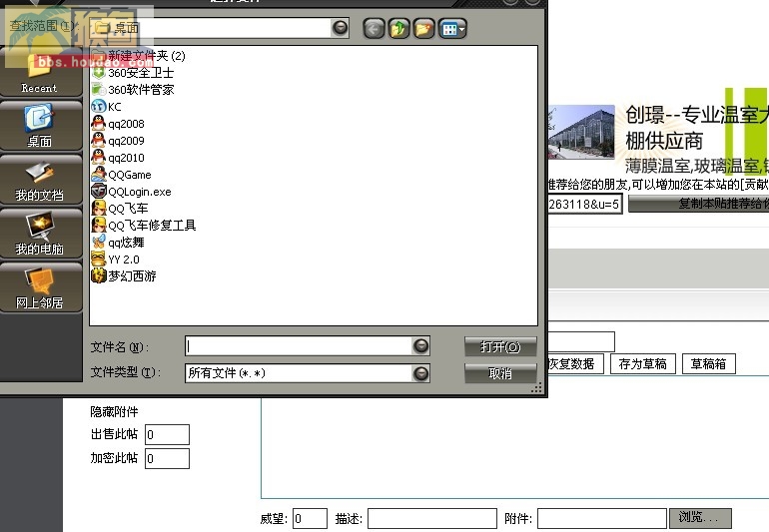Select the 桌面 sidebar shortcut
This screenshot has width=769, height=532.
pos(39,126)
